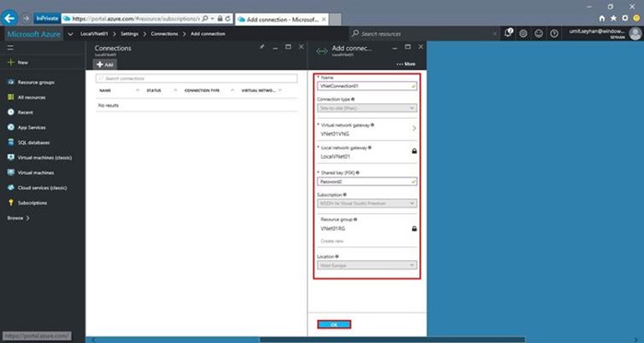Screen dimensions: 644x343
Task: Click the browser back arrow button
Action: [9, 18]
